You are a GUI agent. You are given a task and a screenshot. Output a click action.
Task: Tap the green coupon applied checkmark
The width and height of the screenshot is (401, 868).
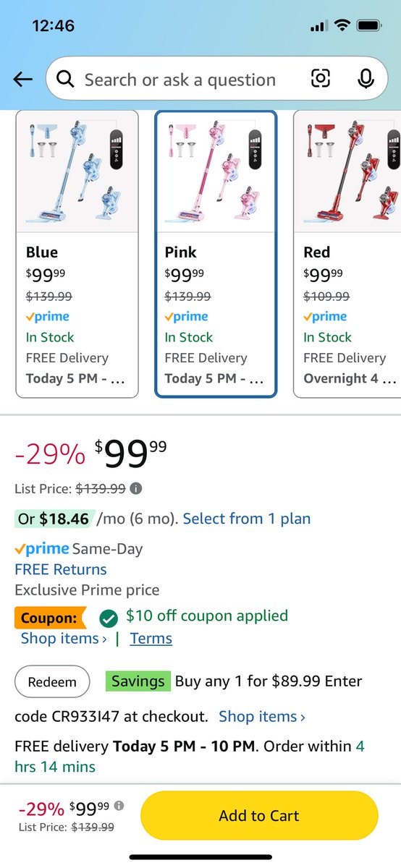[109, 618]
